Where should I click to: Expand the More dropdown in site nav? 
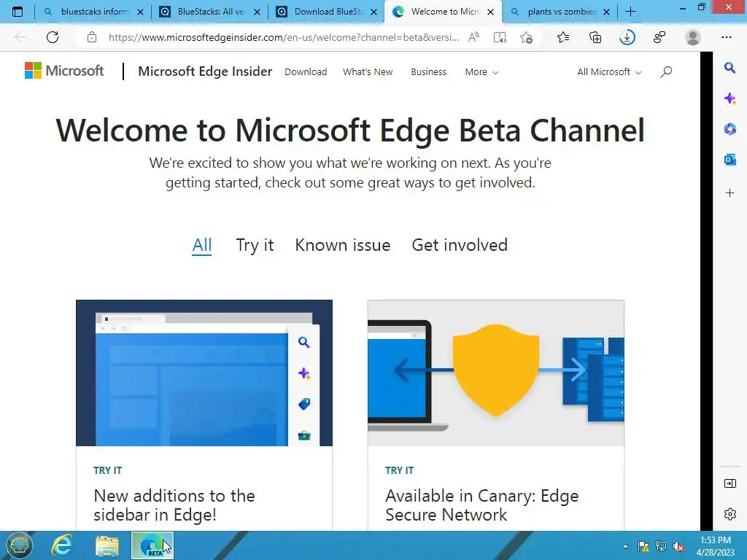click(481, 72)
